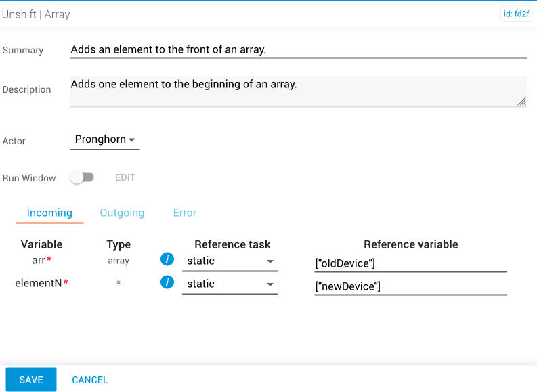
Task: Click the 'array' type label
Action: (x=119, y=261)
